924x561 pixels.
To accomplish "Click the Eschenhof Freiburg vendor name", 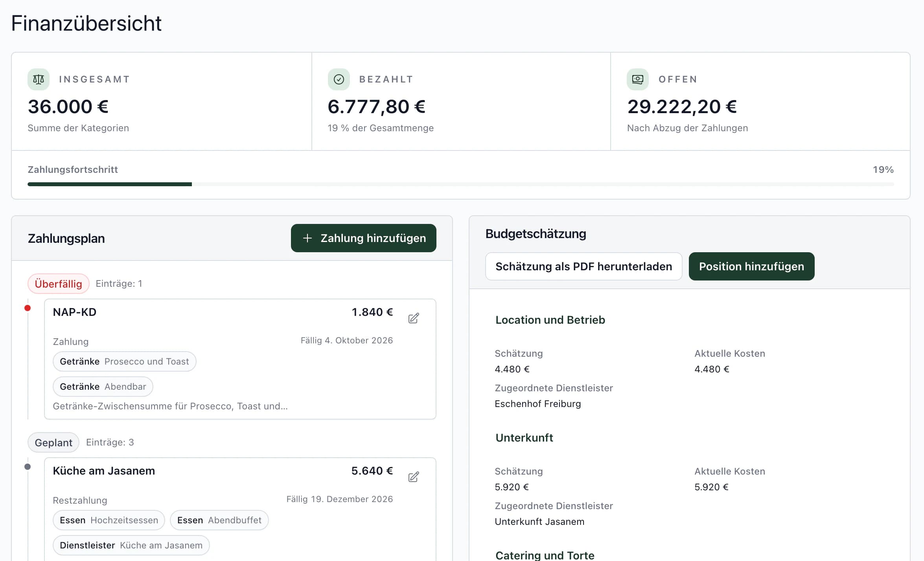I will 537,404.
